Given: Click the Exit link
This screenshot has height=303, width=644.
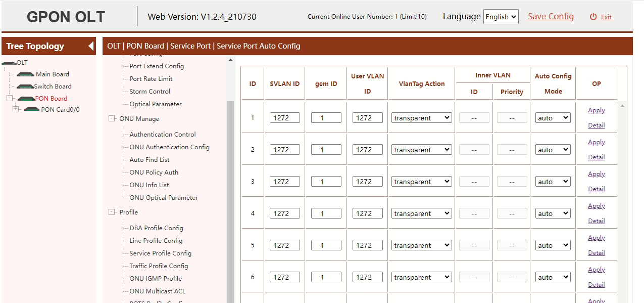Looking at the screenshot, I should coord(606,17).
